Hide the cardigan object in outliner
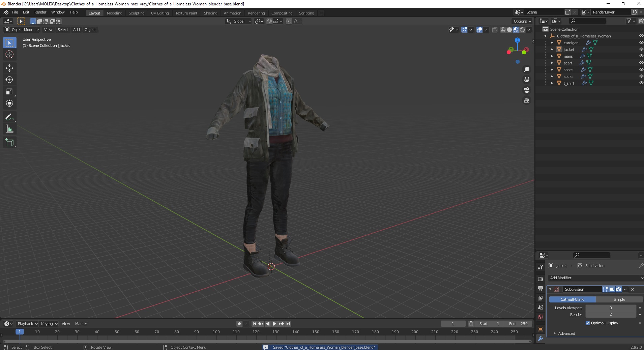644x350 pixels. click(x=641, y=42)
